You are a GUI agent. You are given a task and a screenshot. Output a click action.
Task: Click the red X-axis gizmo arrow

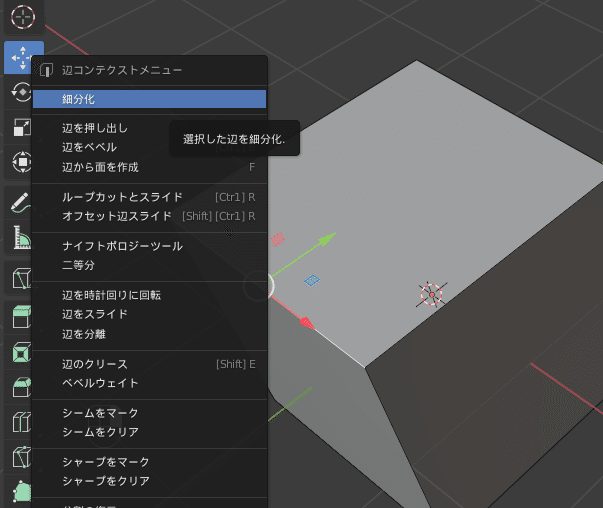(307, 323)
